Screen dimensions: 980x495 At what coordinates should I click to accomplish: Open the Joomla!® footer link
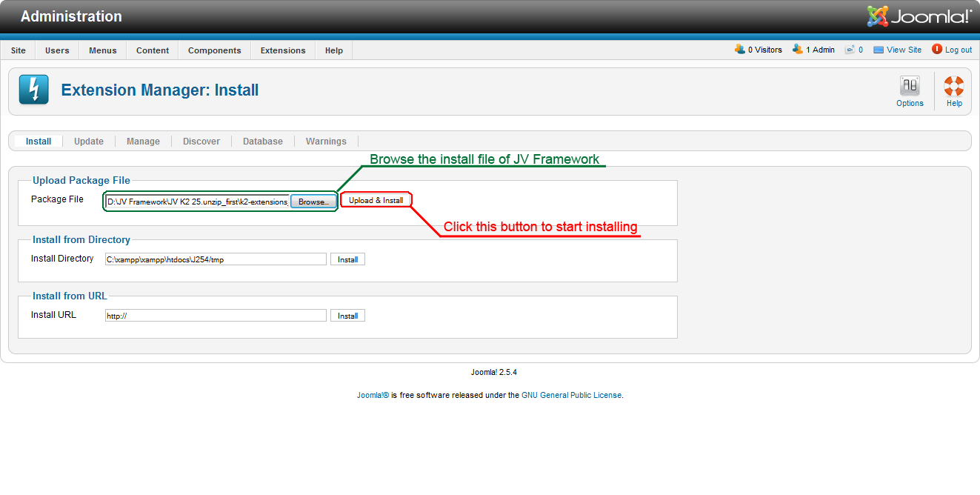coord(373,396)
